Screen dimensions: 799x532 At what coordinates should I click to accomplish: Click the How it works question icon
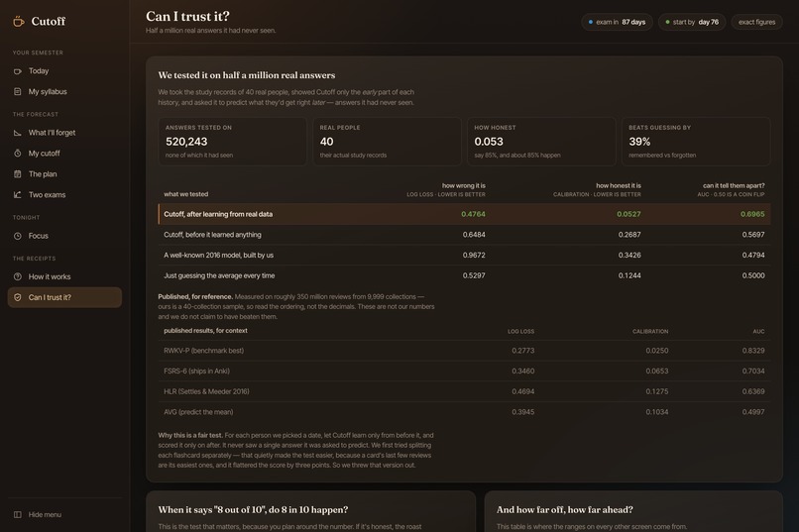click(17, 277)
